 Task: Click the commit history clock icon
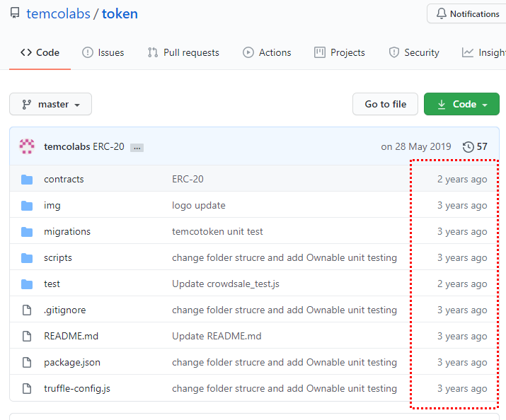468,147
